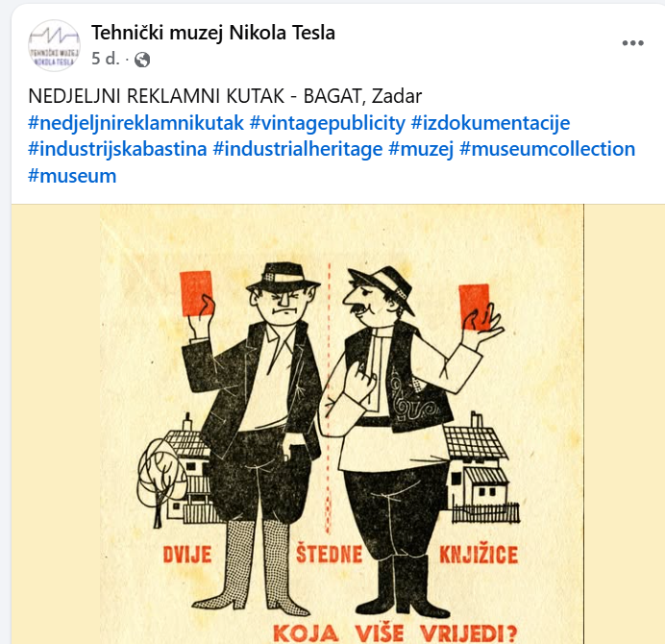Screen dimensions: 665x644
Task: Click the red booklet held by the mustached man
Action: [475, 308]
